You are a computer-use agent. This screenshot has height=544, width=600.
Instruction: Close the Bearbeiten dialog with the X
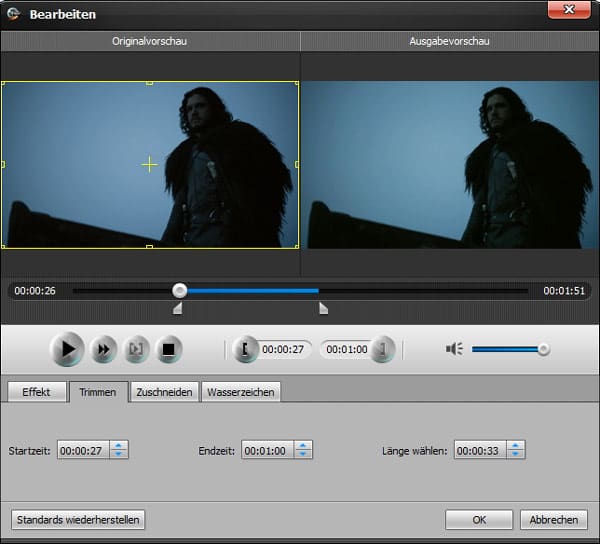coord(569,9)
